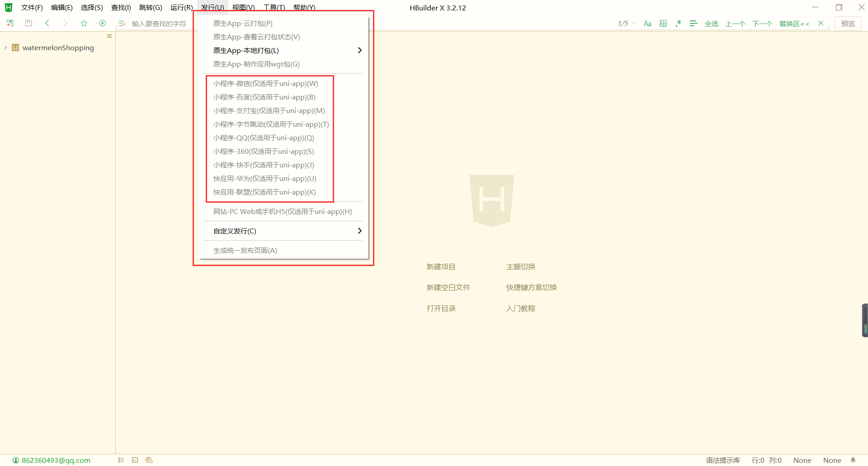Click the watermelonShopping project folder icon
Viewport: 868px width, 466px height.
(x=15, y=48)
